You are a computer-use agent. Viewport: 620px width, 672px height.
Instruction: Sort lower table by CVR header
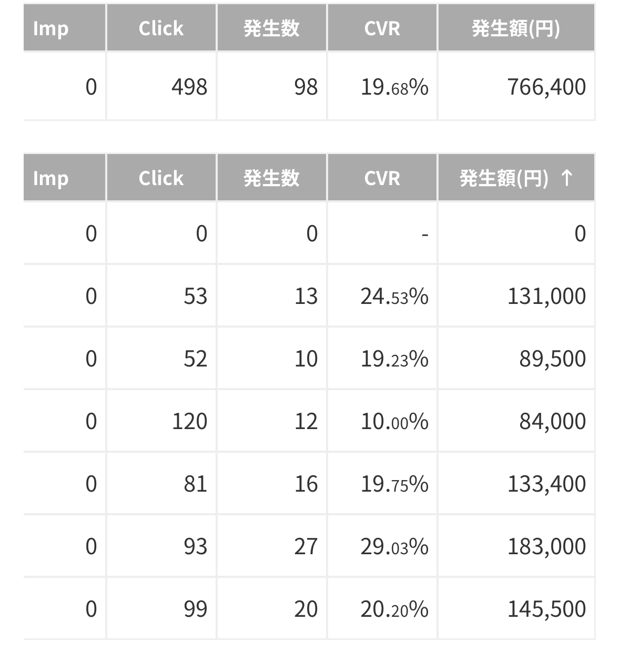coord(382,178)
